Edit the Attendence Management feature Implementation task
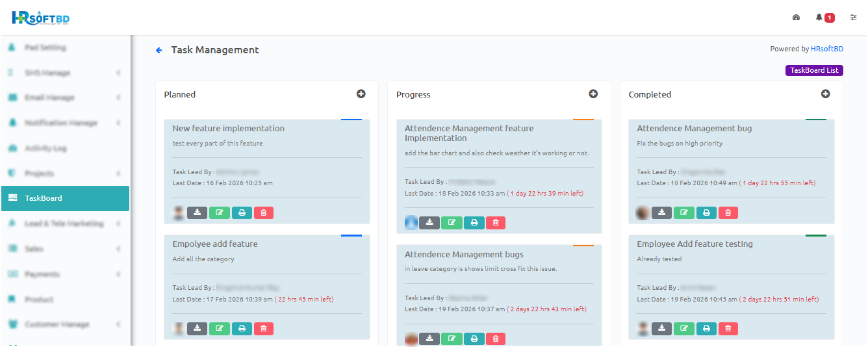The height and width of the screenshot is (347, 868). tap(452, 223)
